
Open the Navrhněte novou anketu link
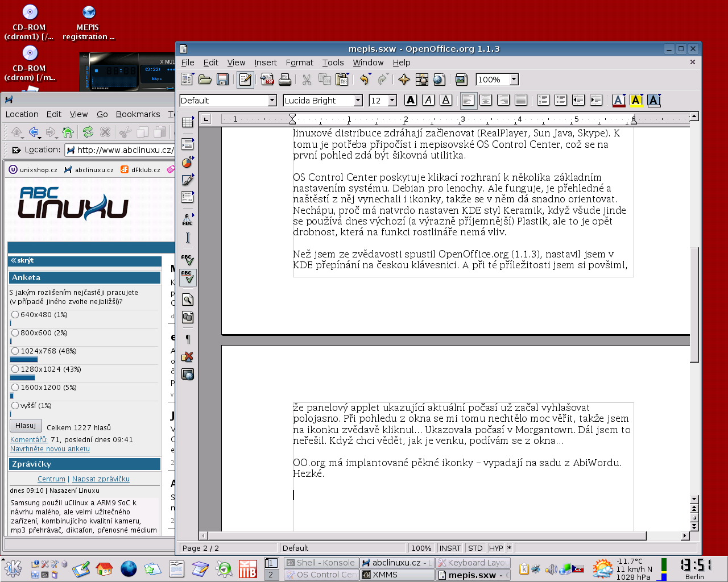pos(50,448)
